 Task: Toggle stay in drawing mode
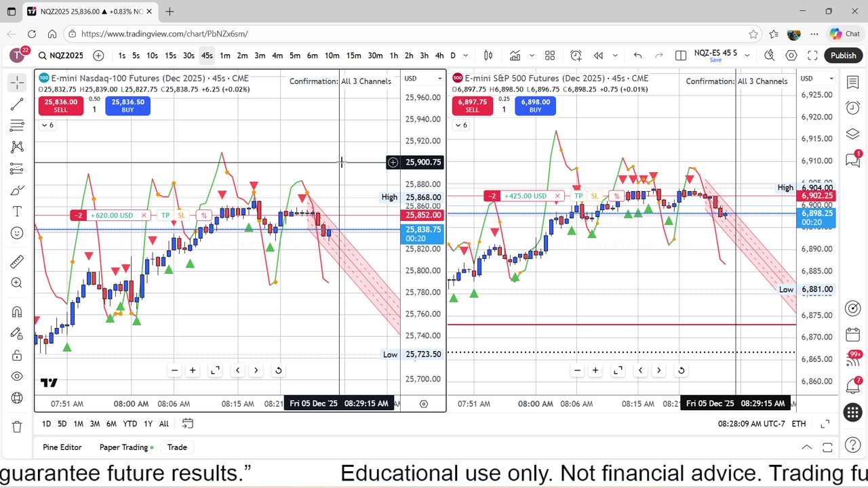click(x=18, y=333)
